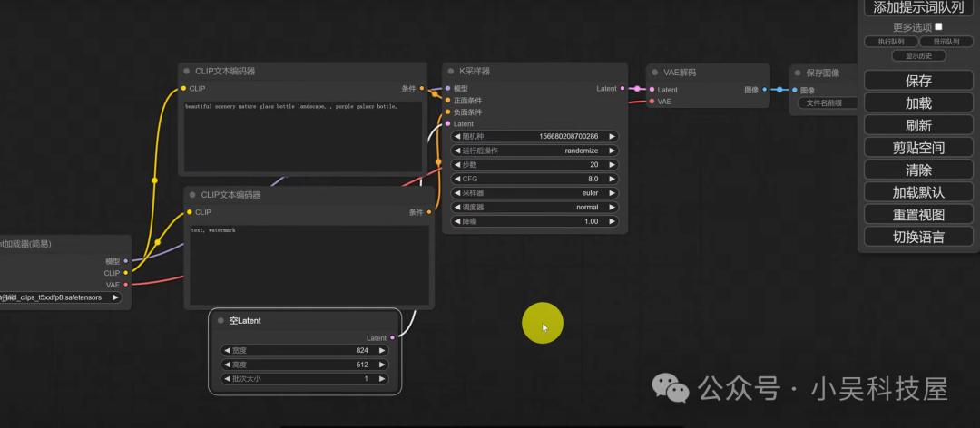Click 保存 workflow button
The height and width of the screenshot is (428, 980).
918,81
